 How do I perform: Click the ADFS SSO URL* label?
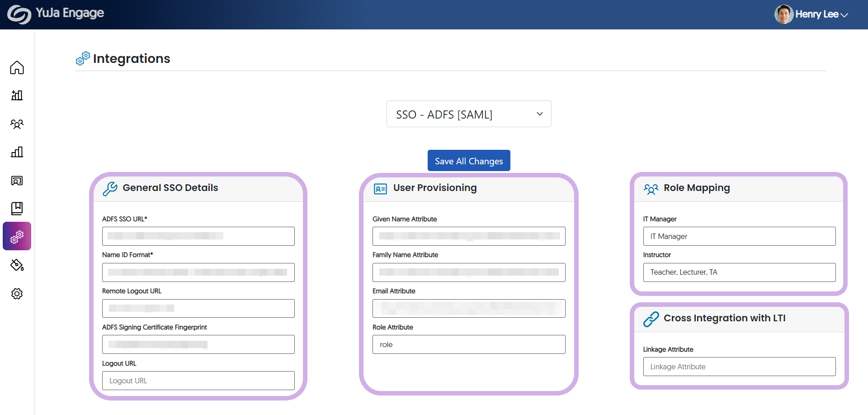pos(125,219)
